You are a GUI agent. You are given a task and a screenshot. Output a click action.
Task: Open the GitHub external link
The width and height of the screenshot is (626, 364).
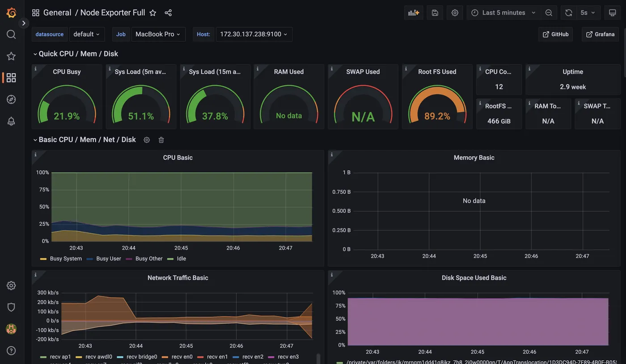pyautogui.click(x=555, y=34)
